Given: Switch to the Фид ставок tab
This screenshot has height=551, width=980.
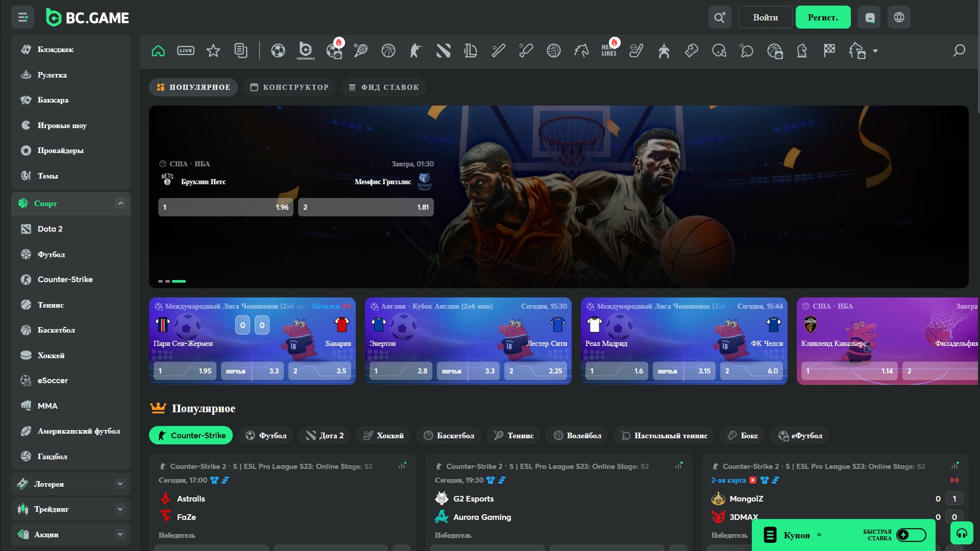Looking at the screenshot, I should pos(384,87).
